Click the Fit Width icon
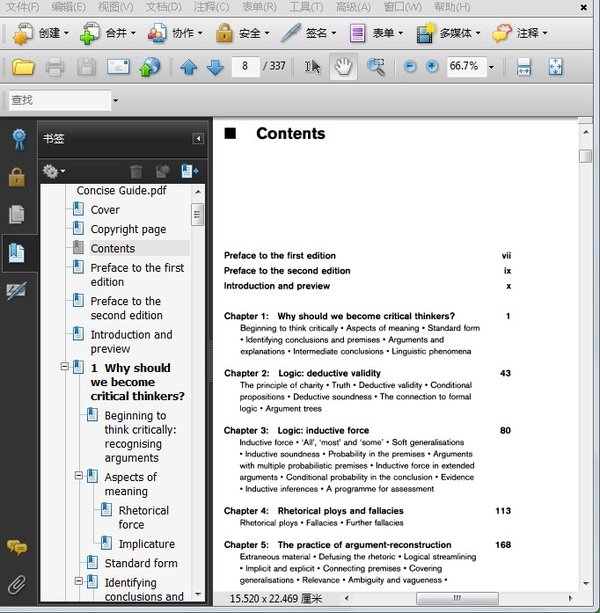The width and height of the screenshot is (600, 613). 523,67
